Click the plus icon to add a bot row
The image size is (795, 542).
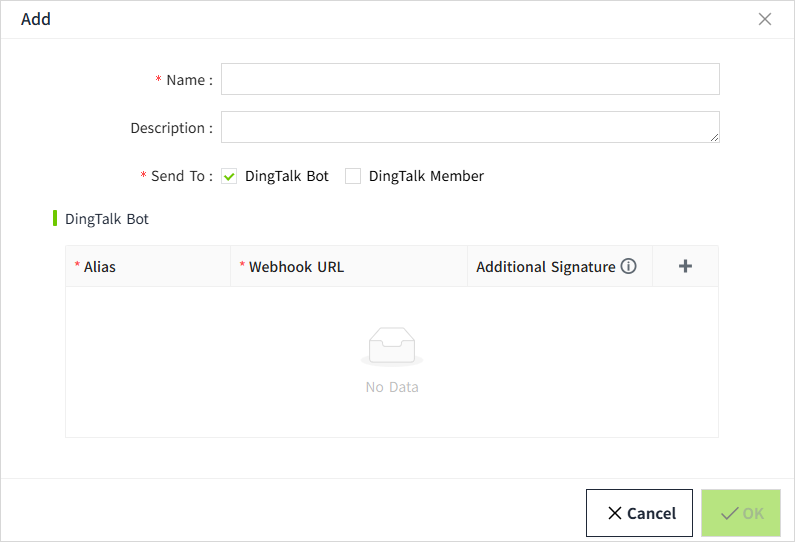685,266
